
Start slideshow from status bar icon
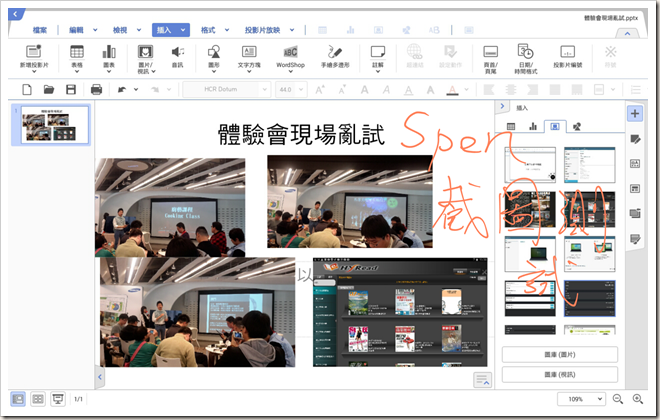coord(58,399)
